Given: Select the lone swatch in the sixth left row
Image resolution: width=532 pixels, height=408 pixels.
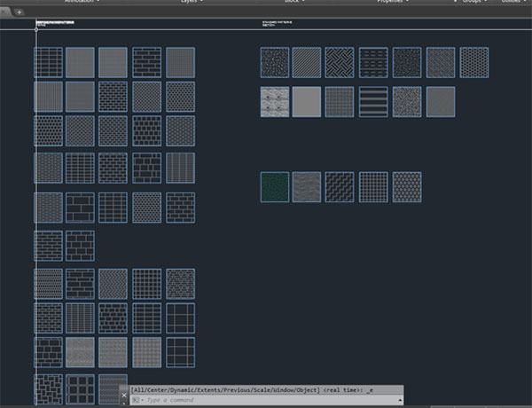Looking at the screenshot, I should coord(49,246).
